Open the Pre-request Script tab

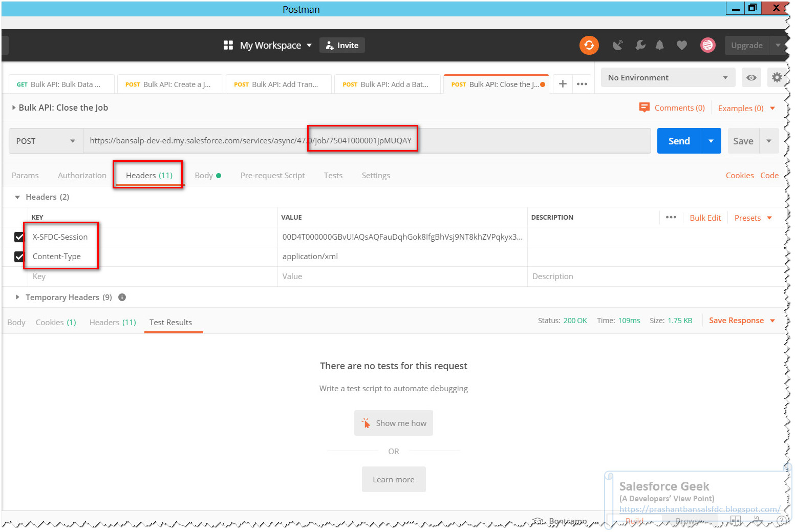tap(272, 175)
